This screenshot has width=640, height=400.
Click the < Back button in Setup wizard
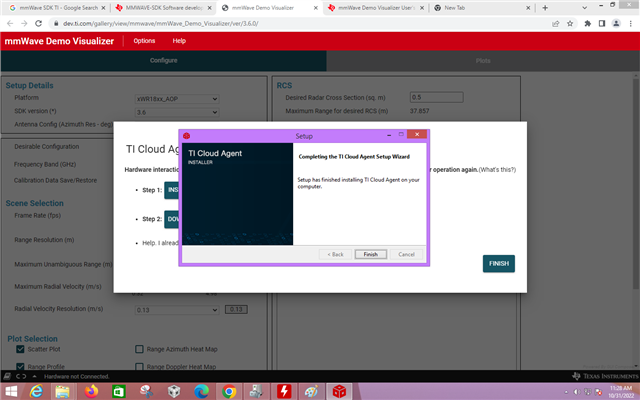335,254
